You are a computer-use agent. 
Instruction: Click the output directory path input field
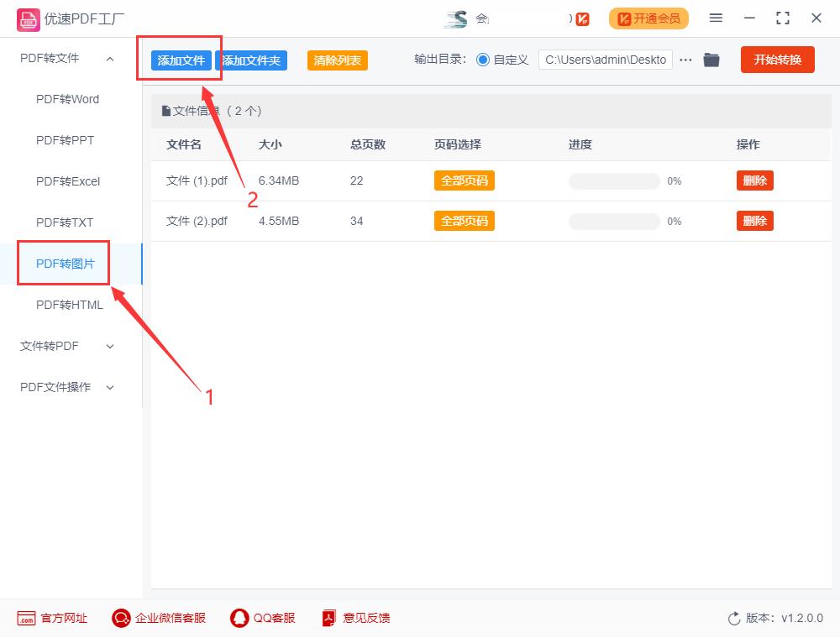(605, 60)
